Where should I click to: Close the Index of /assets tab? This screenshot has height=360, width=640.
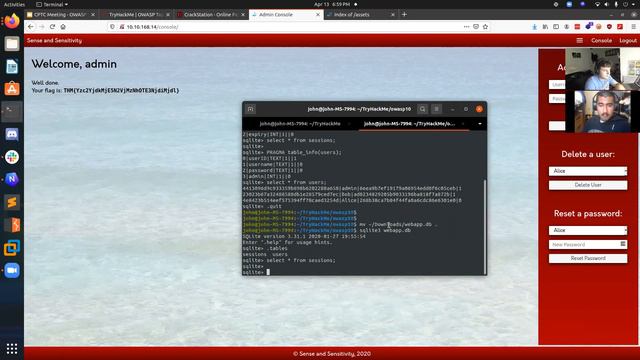coord(393,14)
